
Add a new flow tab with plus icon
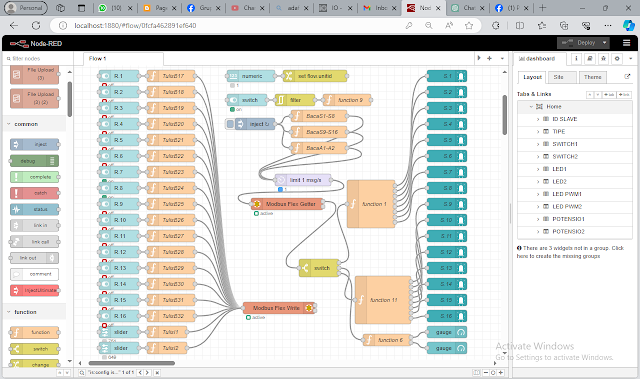(x=489, y=58)
